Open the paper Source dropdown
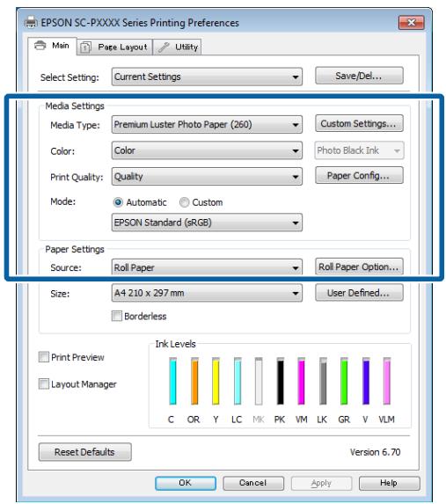 [x=207, y=267]
